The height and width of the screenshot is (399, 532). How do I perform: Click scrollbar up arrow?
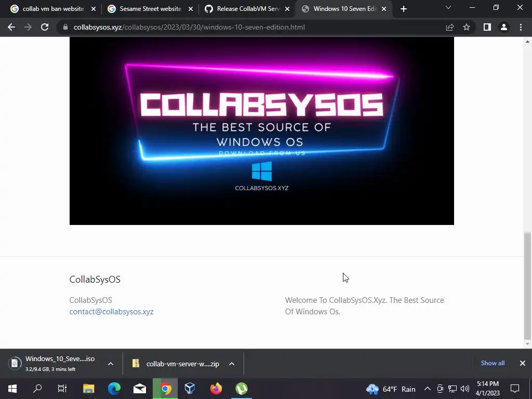point(527,42)
